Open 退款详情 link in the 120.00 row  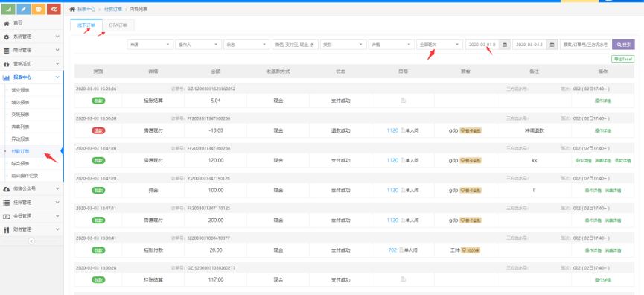(622, 161)
